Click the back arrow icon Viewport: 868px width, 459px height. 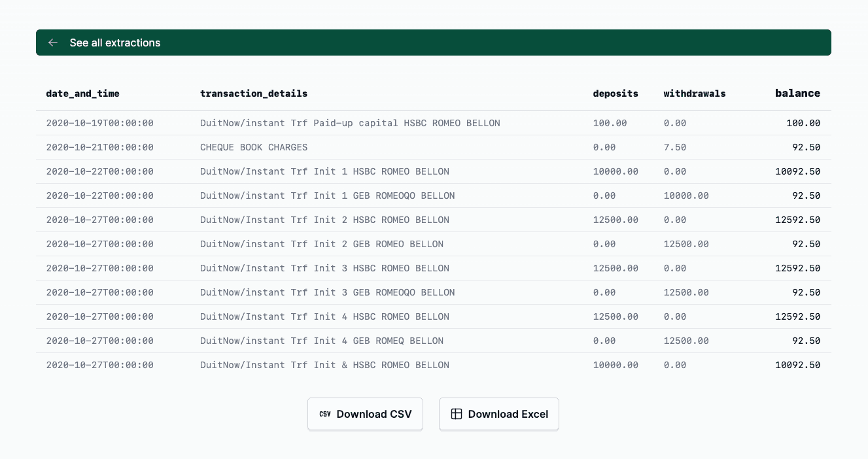53,42
